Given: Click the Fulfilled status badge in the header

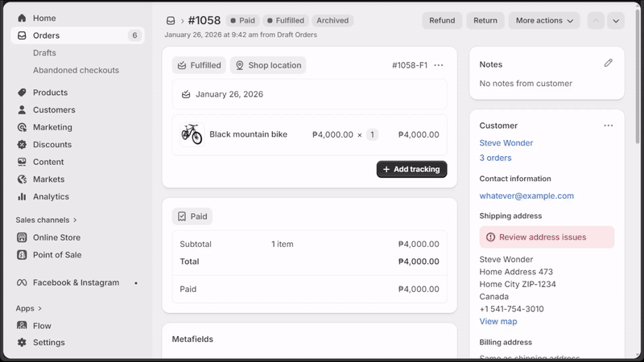Looking at the screenshot, I should (x=286, y=21).
